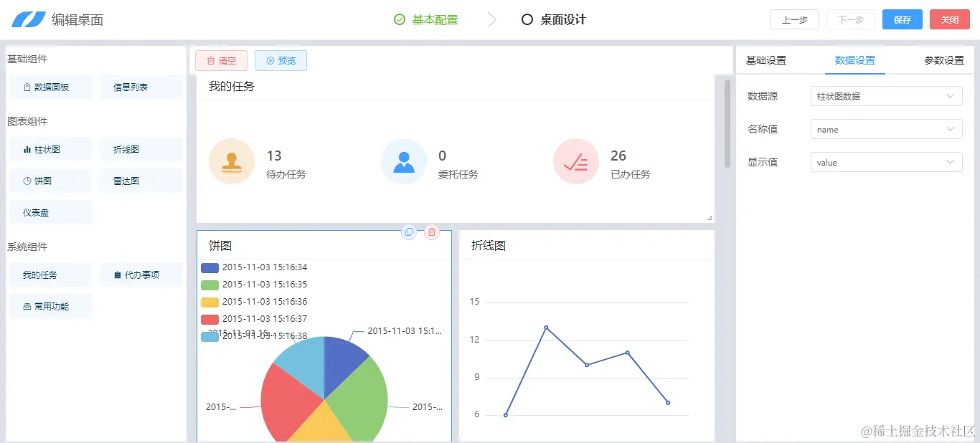Click the copy icon on the pie chart widget

[409, 232]
